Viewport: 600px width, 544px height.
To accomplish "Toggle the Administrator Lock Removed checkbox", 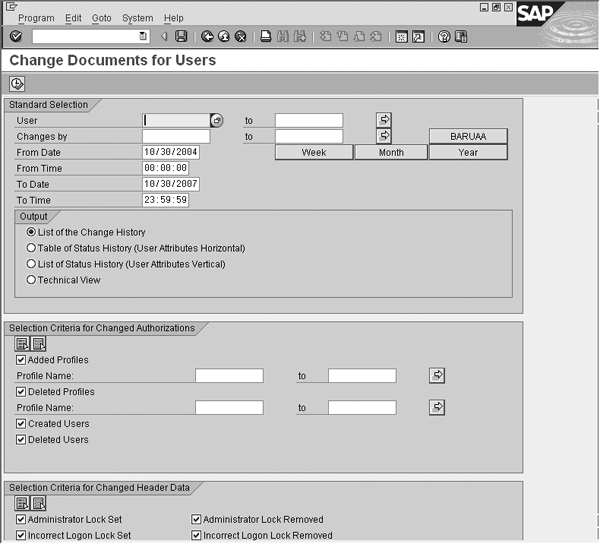I will coord(196,520).
